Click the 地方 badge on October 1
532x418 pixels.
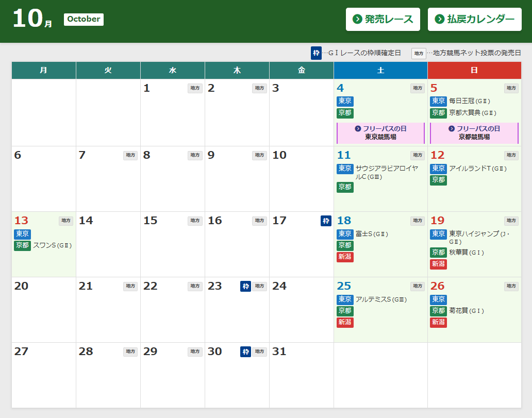pyautogui.click(x=195, y=88)
